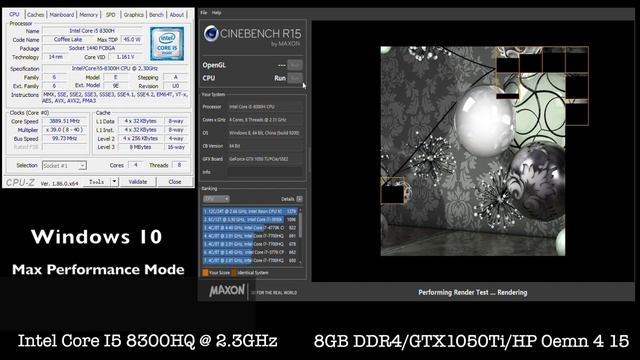Screen dimensions: 640x360
Task: Select the Xeon 12C/24T ranking entry
Action: (250, 211)
